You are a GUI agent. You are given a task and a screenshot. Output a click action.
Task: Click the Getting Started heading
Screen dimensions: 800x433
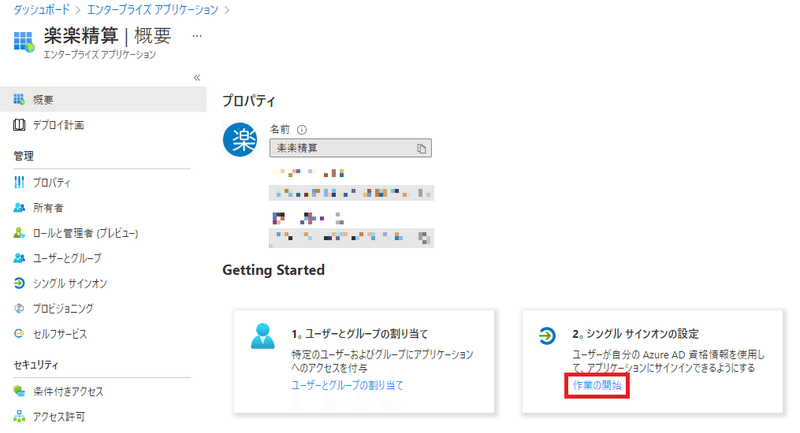(273, 270)
